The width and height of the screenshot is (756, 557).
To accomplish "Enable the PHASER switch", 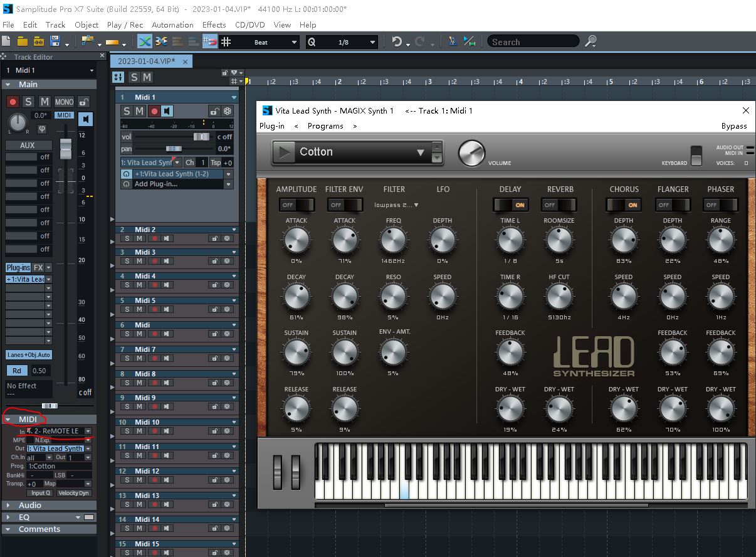I will click(721, 204).
